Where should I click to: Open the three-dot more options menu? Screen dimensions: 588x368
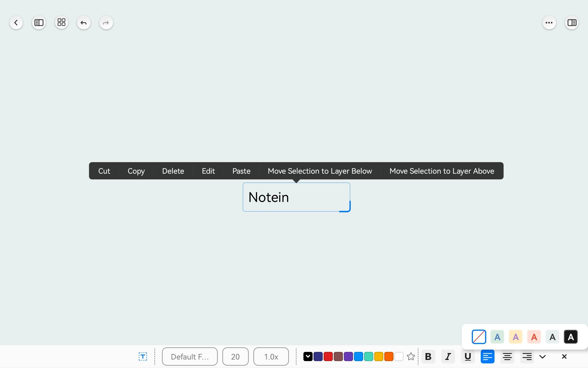[x=549, y=23]
